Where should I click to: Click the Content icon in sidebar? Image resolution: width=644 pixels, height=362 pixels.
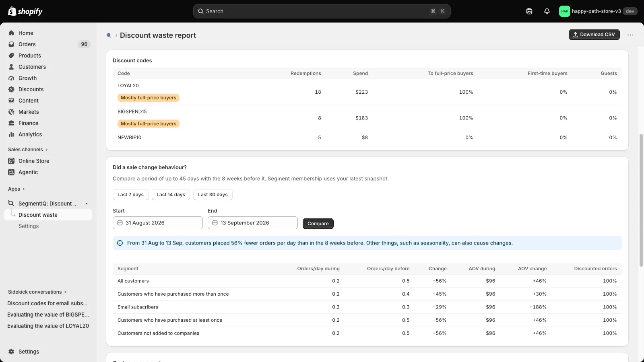tap(11, 101)
